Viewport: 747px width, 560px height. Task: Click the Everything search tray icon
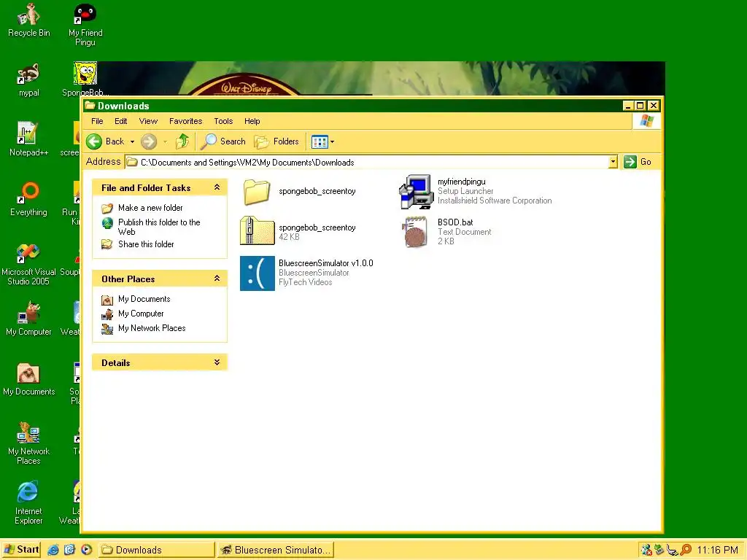click(686, 550)
